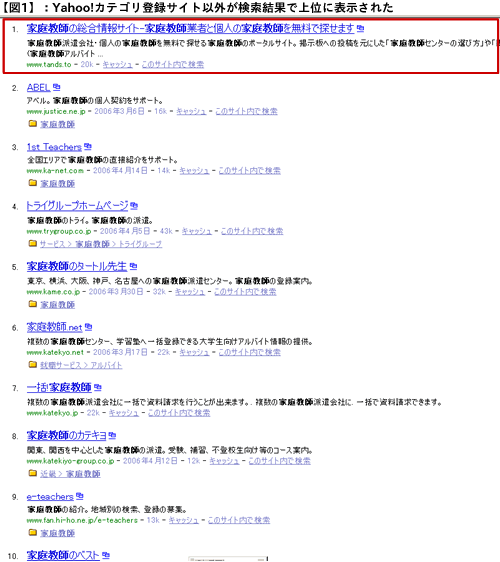Click このサイト内で検索 for e-teachers result
Screen dimensions: 500x562
pyautogui.click(x=239, y=520)
